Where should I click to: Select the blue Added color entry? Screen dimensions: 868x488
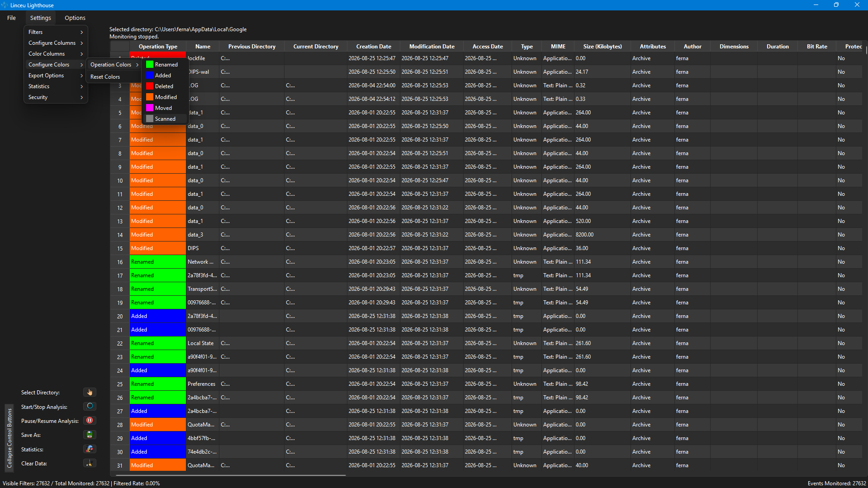164,76
